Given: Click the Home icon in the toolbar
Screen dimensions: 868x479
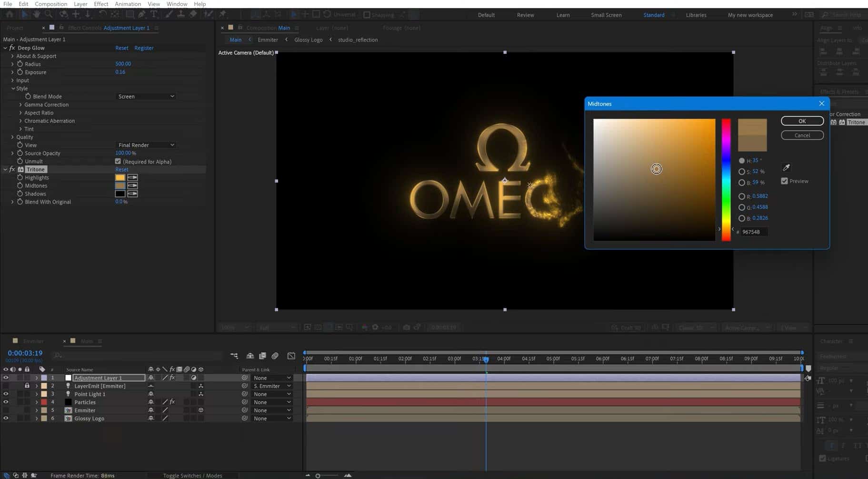Looking at the screenshot, I should (x=10, y=14).
